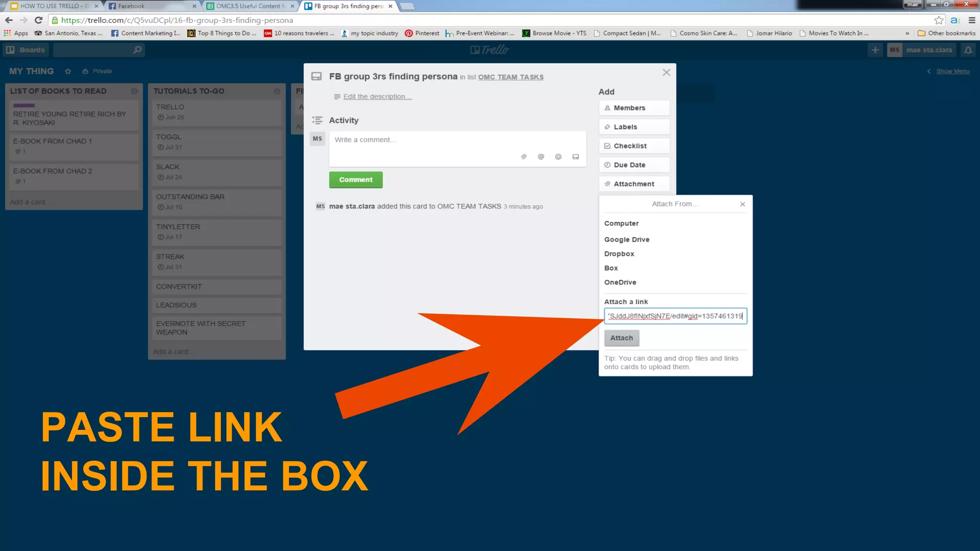The height and width of the screenshot is (551, 980).
Task: Click the Attachment button
Action: pos(634,184)
